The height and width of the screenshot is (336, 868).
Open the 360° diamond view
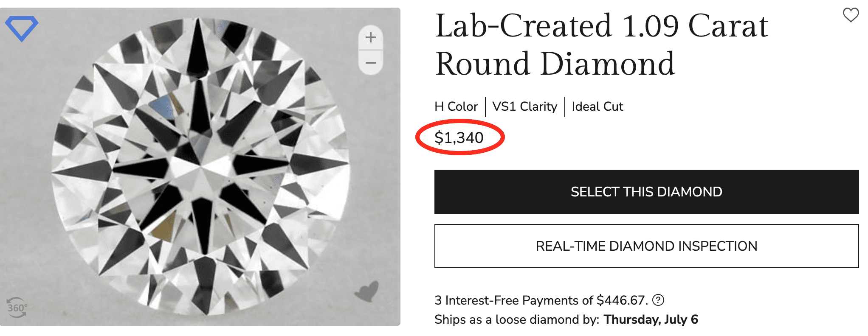[17, 308]
